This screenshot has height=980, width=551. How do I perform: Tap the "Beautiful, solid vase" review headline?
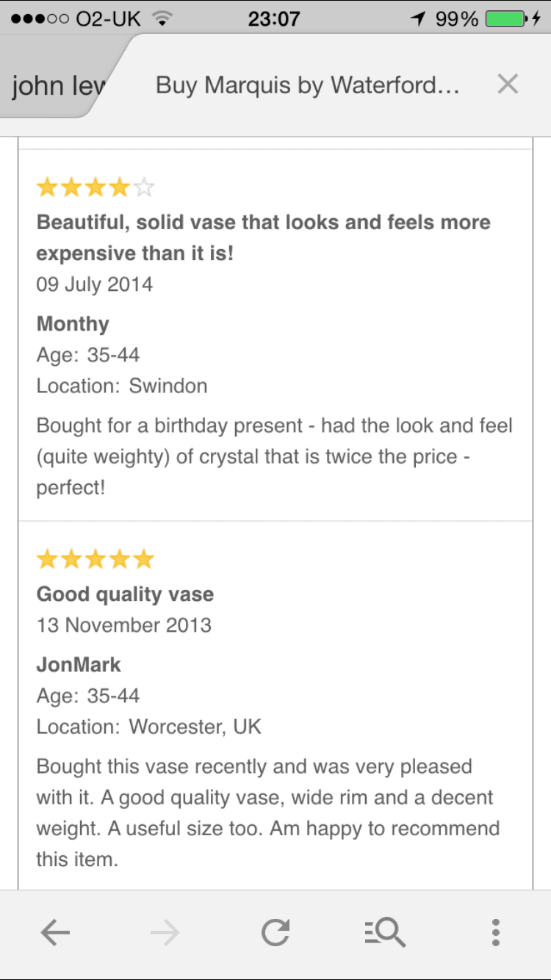[263, 237]
